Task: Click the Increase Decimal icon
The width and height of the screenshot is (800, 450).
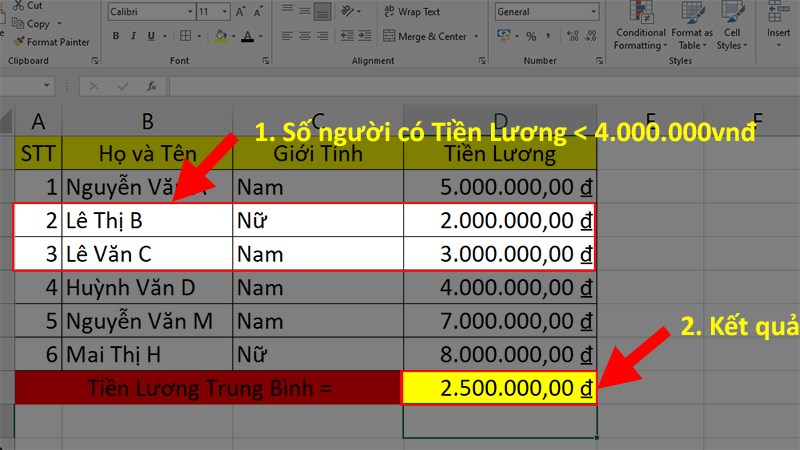Action: tap(572, 36)
